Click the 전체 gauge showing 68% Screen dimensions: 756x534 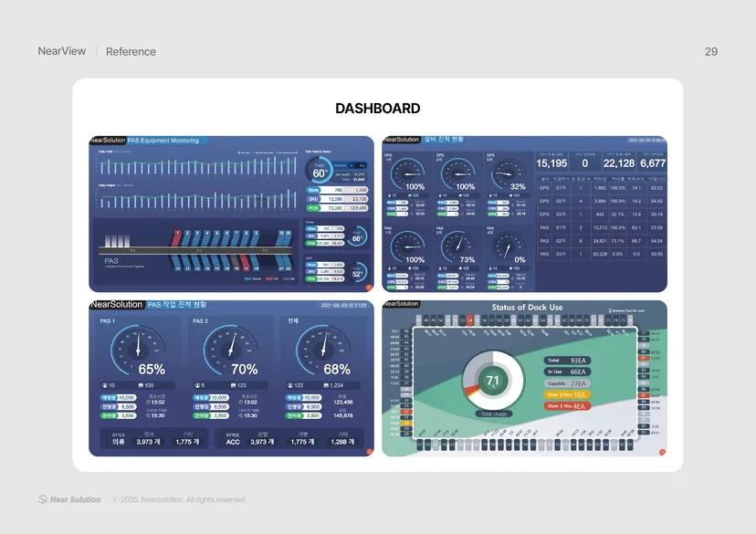coord(323,351)
